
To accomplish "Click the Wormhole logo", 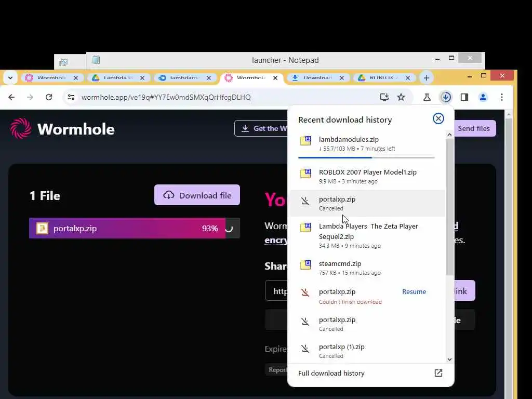I will 62,129.
